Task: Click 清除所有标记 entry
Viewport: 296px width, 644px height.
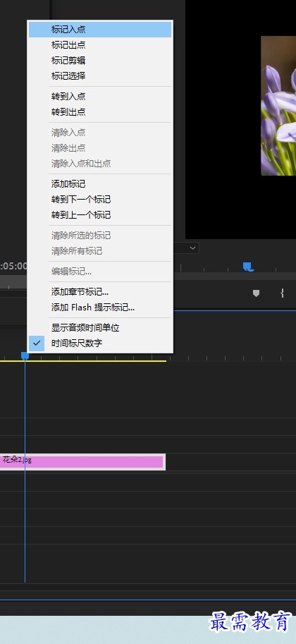Action: (x=100, y=251)
